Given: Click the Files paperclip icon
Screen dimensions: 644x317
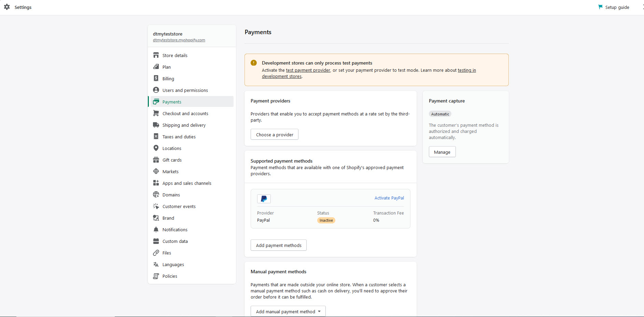Looking at the screenshot, I should [156, 253].
